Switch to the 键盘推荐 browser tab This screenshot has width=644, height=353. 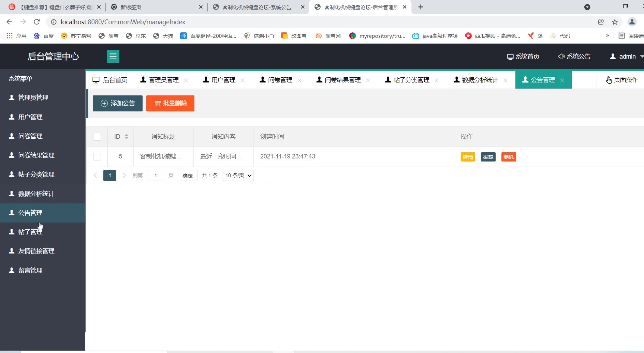tap(55, 7)
